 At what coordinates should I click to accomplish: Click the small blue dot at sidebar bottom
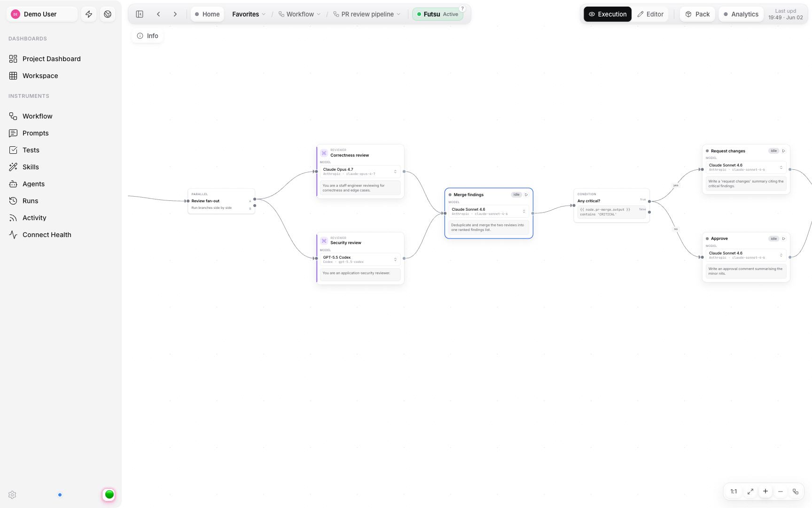pos(60,495)
